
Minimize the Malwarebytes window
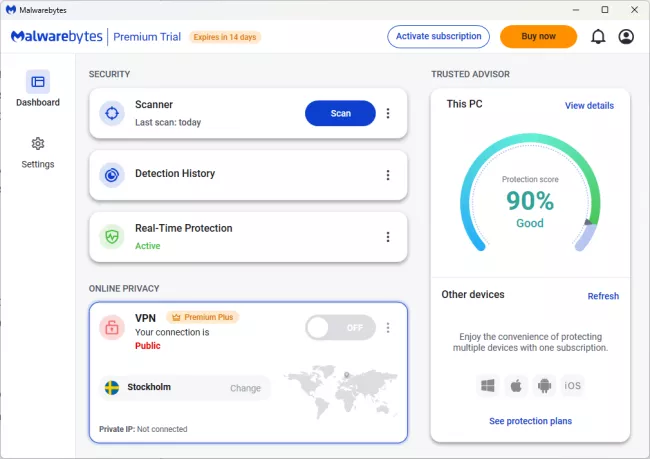click(x=576, y=10)
